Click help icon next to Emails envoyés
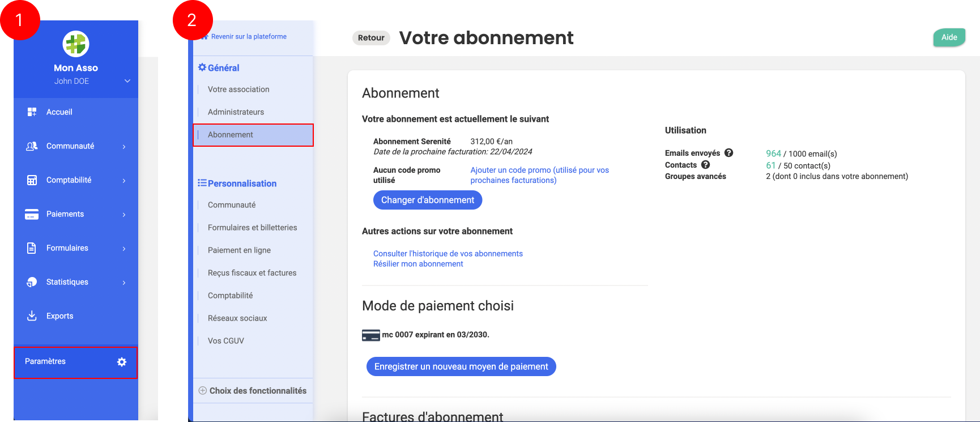980x422 pixels. coord(729,153)
